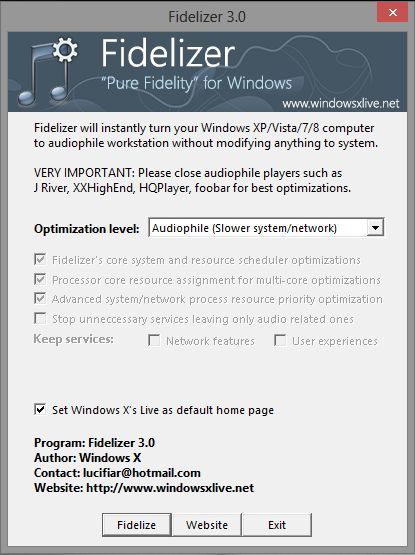The width and height of the screenshot is (415, 555).
Task: Click the http://www.windowsxlive.net website text
Action: click(170, 488)
